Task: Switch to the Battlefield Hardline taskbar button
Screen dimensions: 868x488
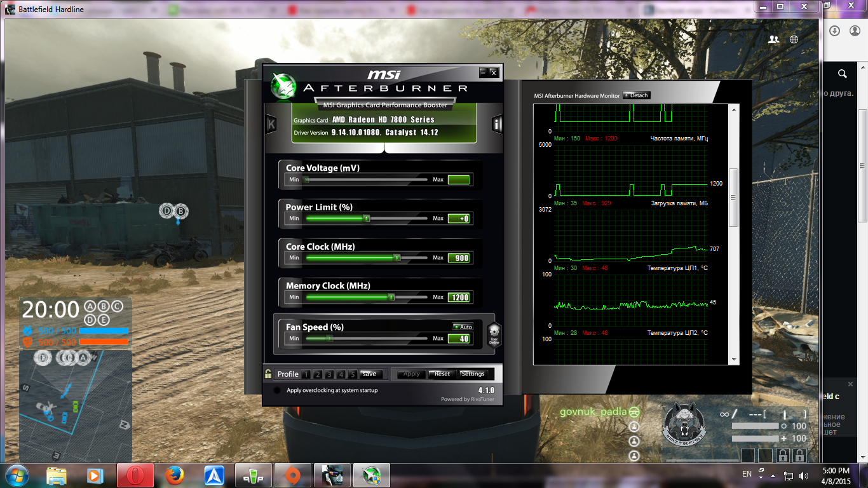Action: [332, 475]
